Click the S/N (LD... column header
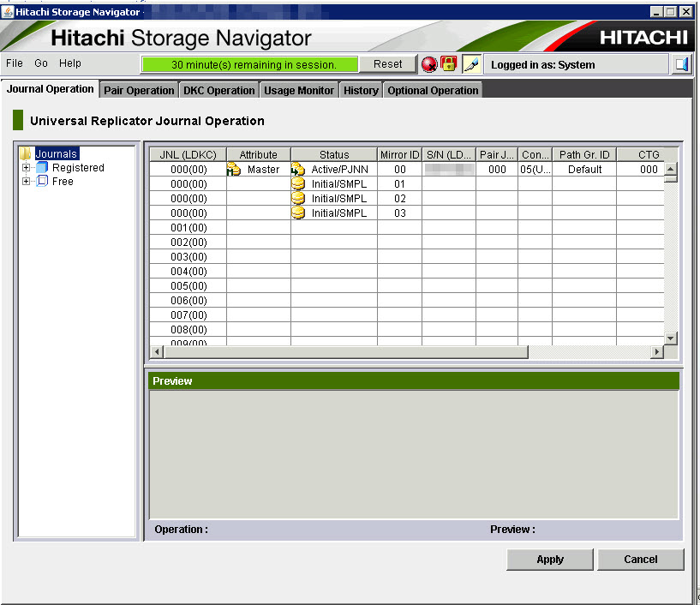The height and width of the screenshot is (605, 700). point(449,154)
